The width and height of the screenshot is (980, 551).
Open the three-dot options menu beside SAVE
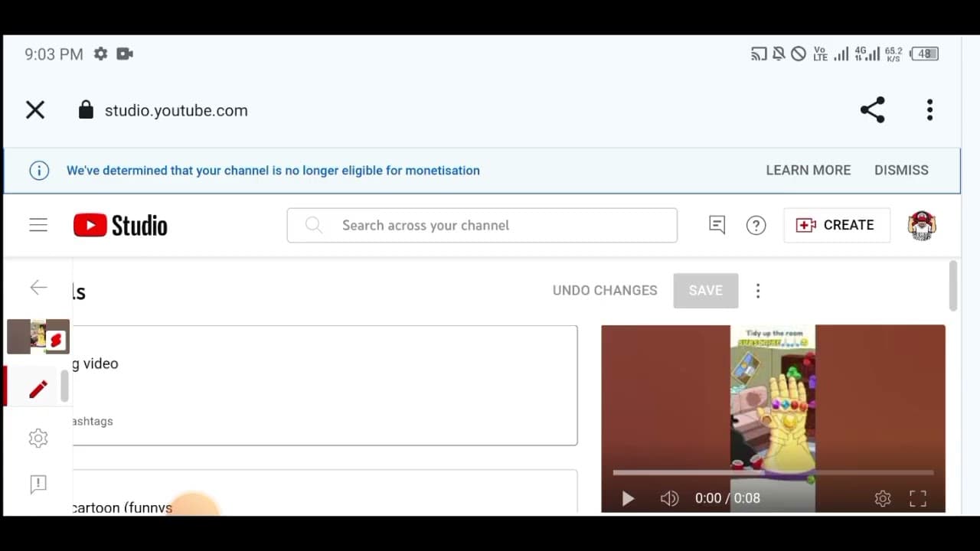pyautogui.click(x=758, y=291)
